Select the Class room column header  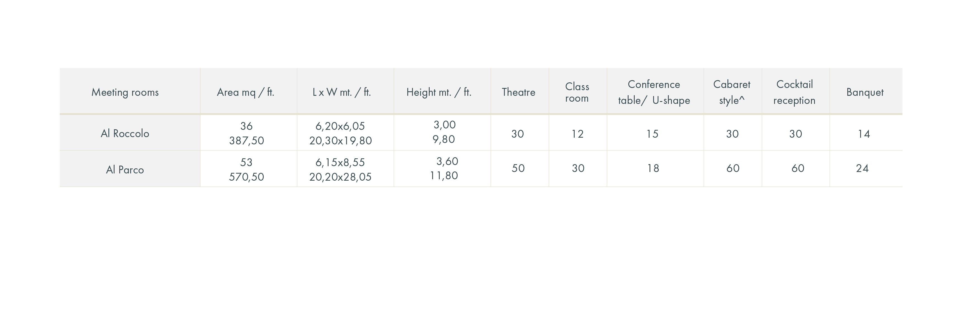click(577, 92)
